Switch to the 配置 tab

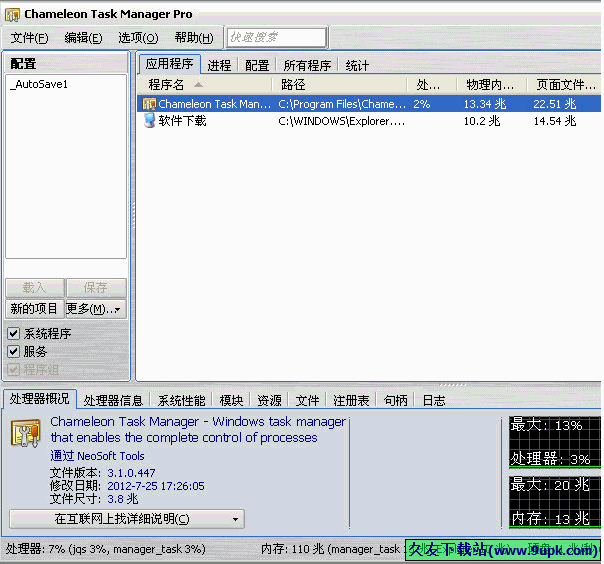[x=257, y=65]
